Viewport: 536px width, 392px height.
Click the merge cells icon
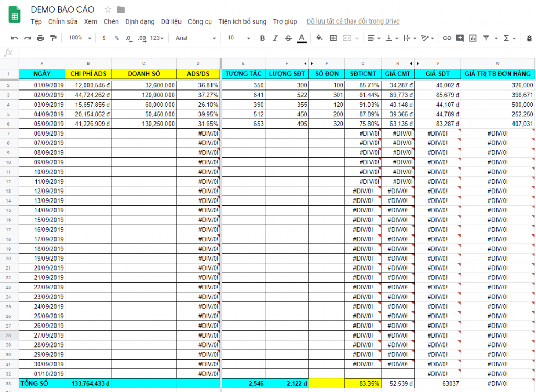(x=347, y=38)
